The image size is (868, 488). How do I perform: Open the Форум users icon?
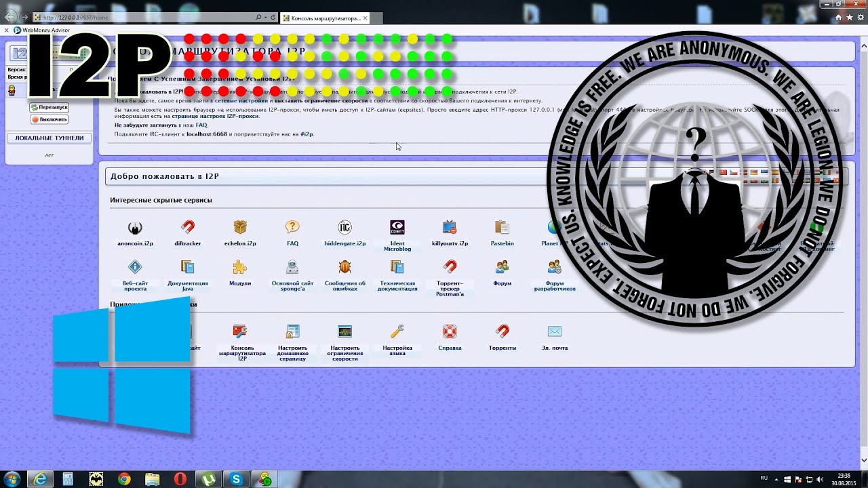tap(502, 267)
